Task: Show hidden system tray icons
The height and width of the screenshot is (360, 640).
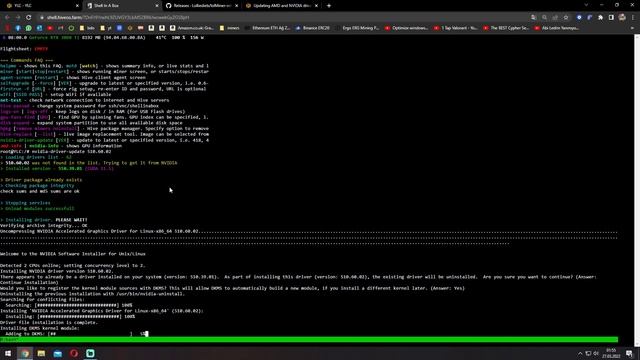Action: pyautogui.click(x=580, y=353)
